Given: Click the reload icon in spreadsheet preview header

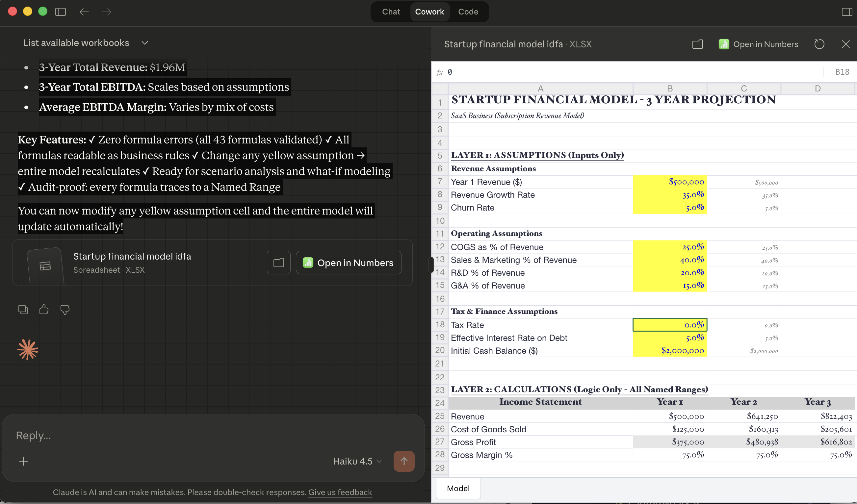Looking at the screenshot, I should (819, 44).
